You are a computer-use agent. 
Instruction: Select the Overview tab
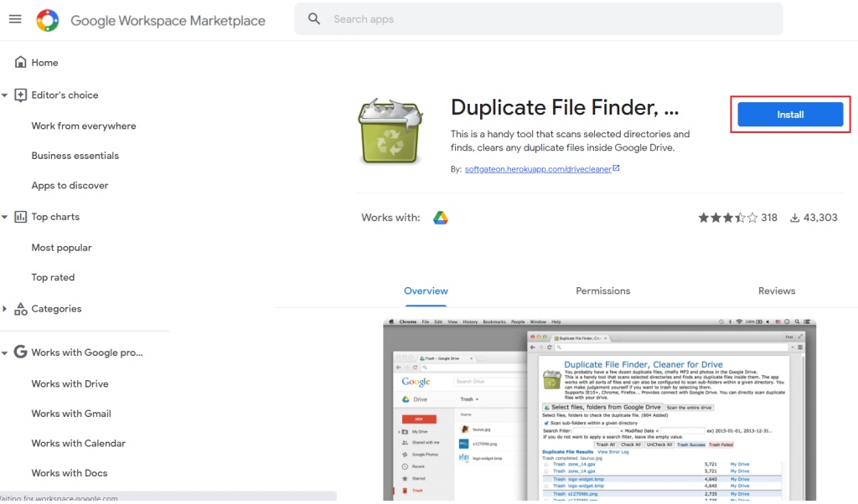coord(426,291)
